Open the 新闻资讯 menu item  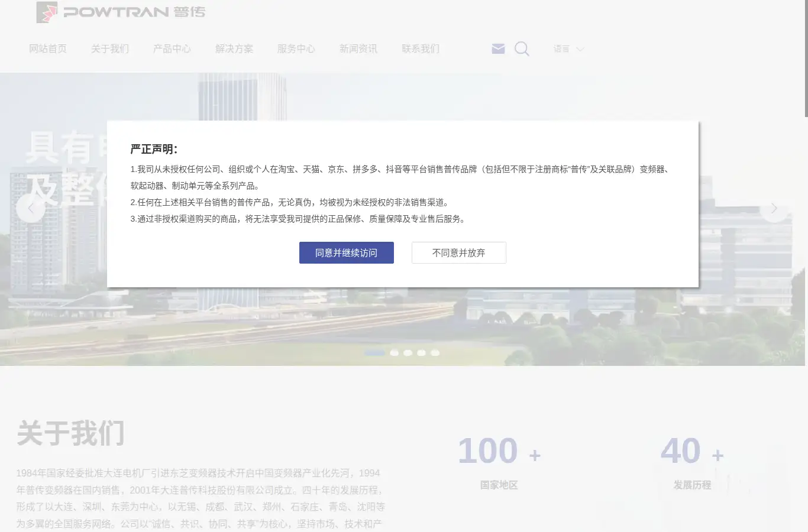(x=358, y=49)
